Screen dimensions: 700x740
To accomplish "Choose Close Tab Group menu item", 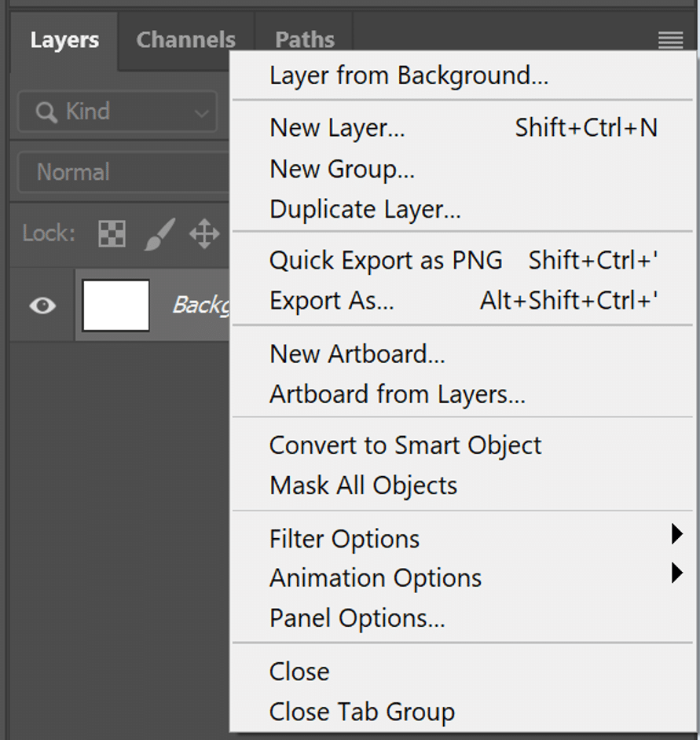I will pyautogui.click(x=361, y=712).
